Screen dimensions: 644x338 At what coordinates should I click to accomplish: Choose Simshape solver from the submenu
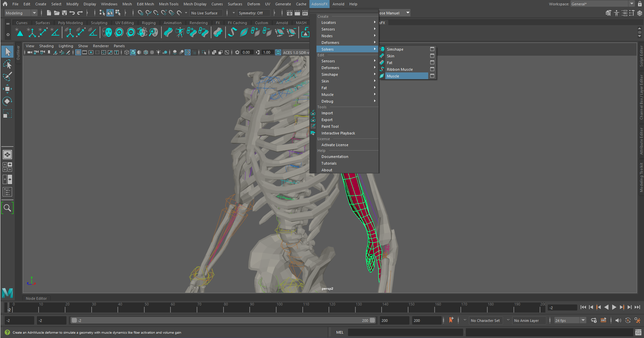404,49
